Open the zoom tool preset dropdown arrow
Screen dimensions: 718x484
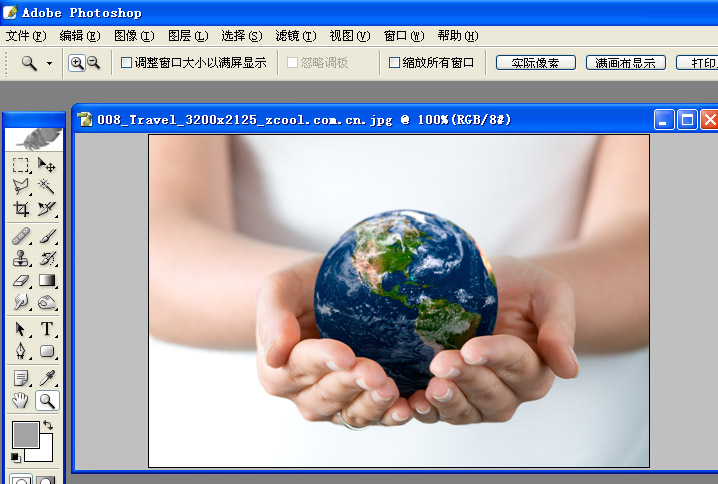click(49, 63)
